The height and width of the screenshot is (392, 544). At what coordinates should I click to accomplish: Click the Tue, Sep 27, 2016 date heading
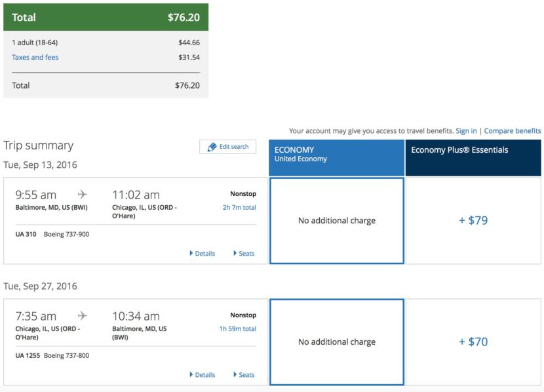pyautogui.click(x=40, y=286)
